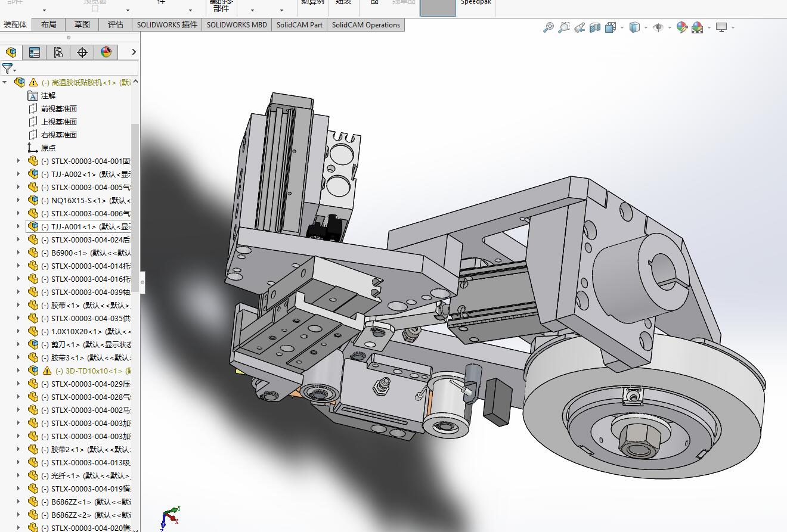Click the Edit Appearance icon

point(682,27)
